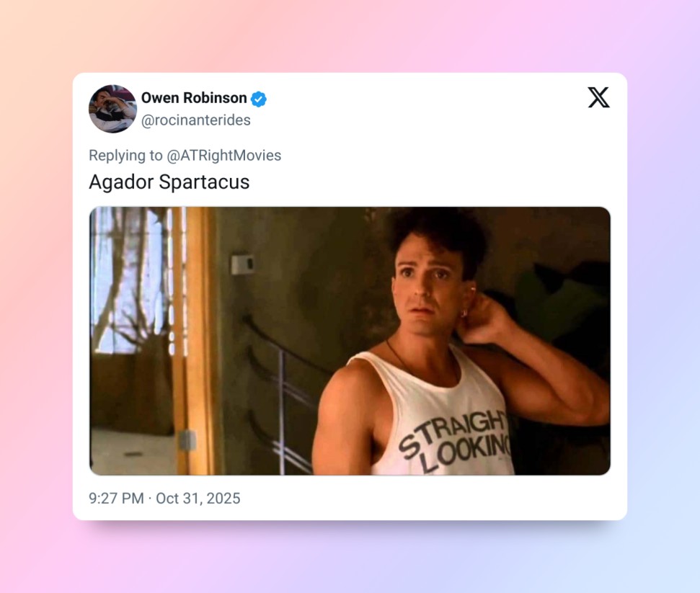Click the blue verified checkmark badge
700x593 pixels.
259,99
